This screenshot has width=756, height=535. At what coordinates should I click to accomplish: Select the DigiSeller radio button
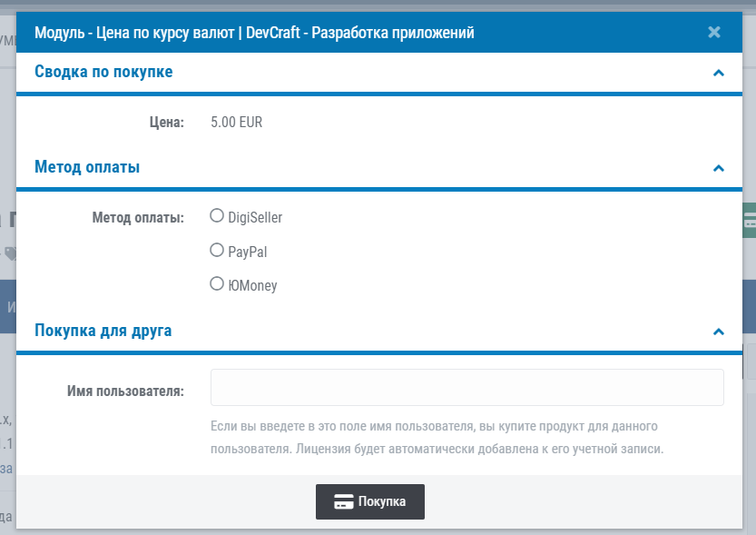coord(217,216)
